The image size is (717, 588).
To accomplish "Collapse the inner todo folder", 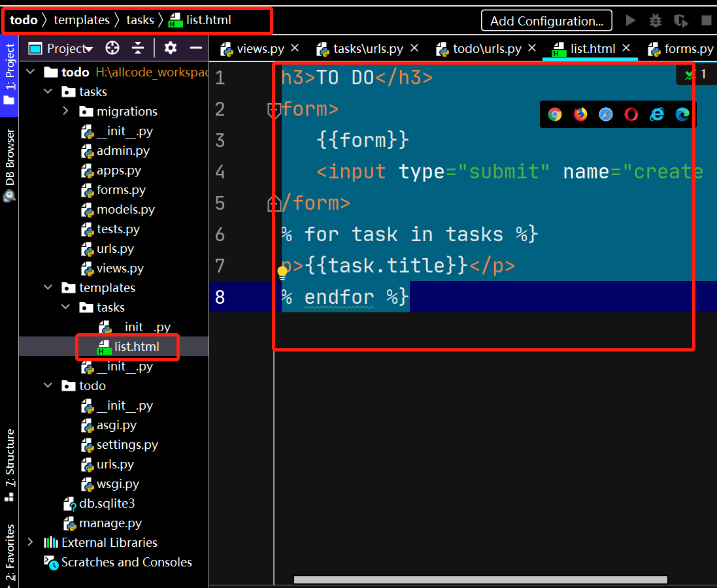I will [48, 385].
